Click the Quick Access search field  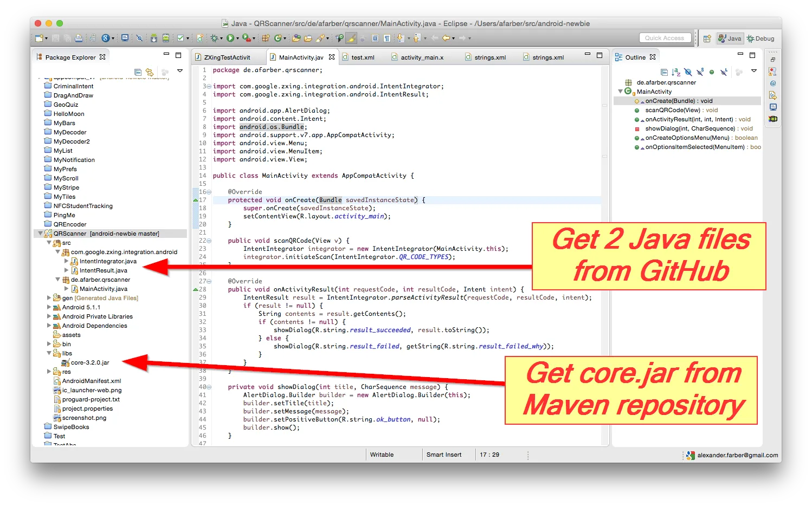[665, 38]
